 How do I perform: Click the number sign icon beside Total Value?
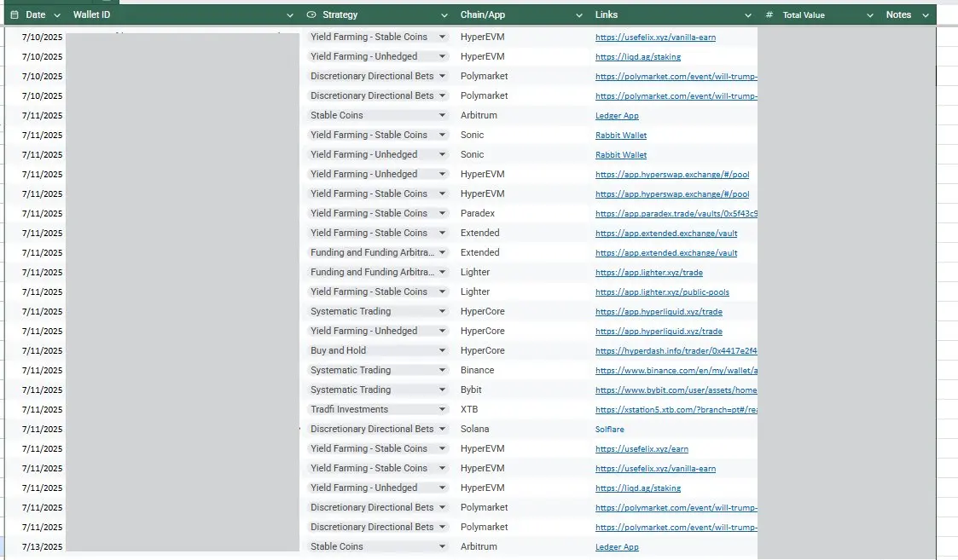pyautogui.click(x=769, y=14)
